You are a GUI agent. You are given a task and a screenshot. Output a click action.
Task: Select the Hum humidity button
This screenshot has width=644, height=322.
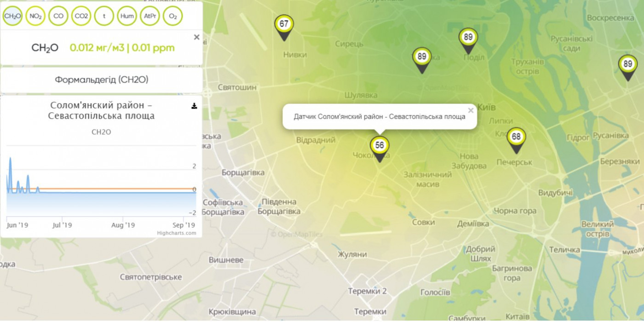127,16
